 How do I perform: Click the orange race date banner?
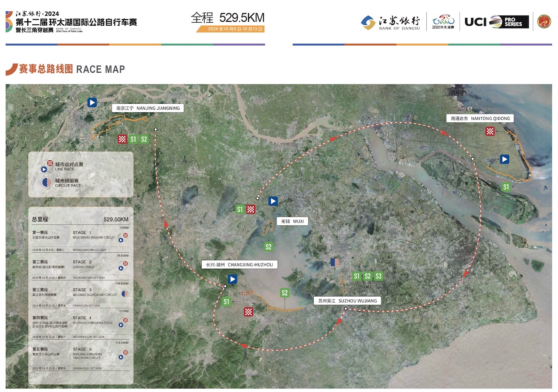(x=230, y=29)
